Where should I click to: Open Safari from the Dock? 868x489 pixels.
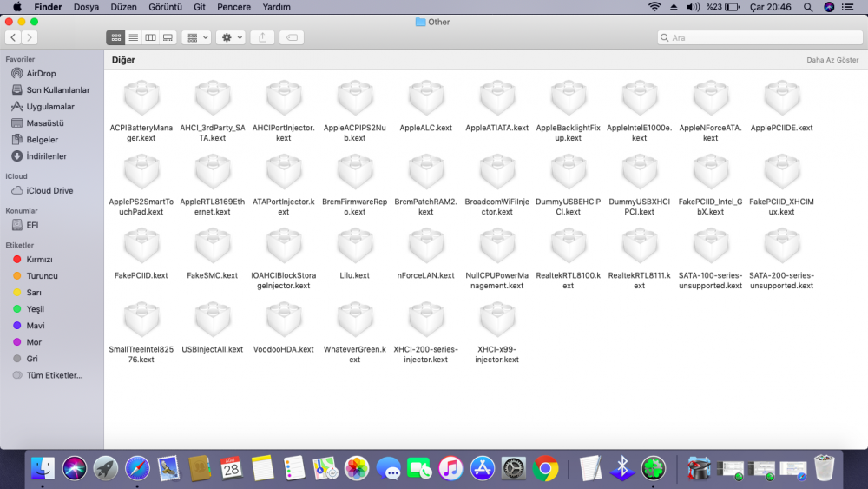pos(137,469)
